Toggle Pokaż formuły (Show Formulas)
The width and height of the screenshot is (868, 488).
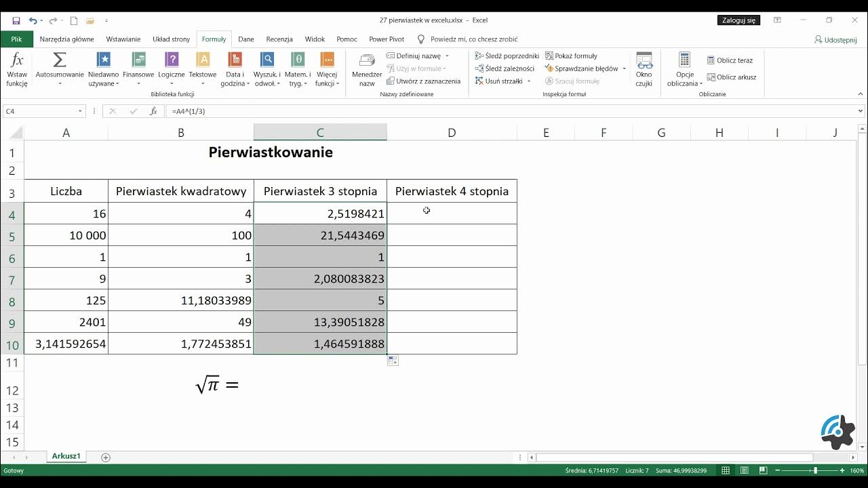tap(571, 56)
